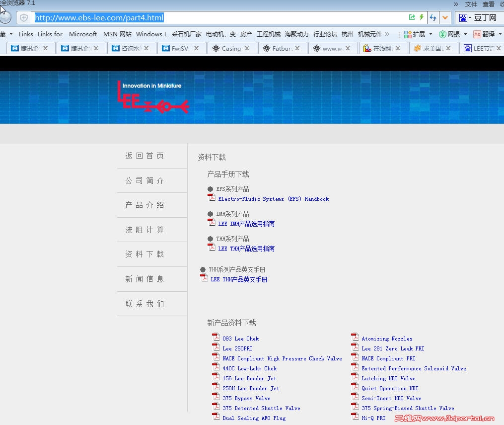Click the PDF icon for Electro-Fludic Systems Handbook
This screenshot has width=504, height=425.
pos(212,197)
